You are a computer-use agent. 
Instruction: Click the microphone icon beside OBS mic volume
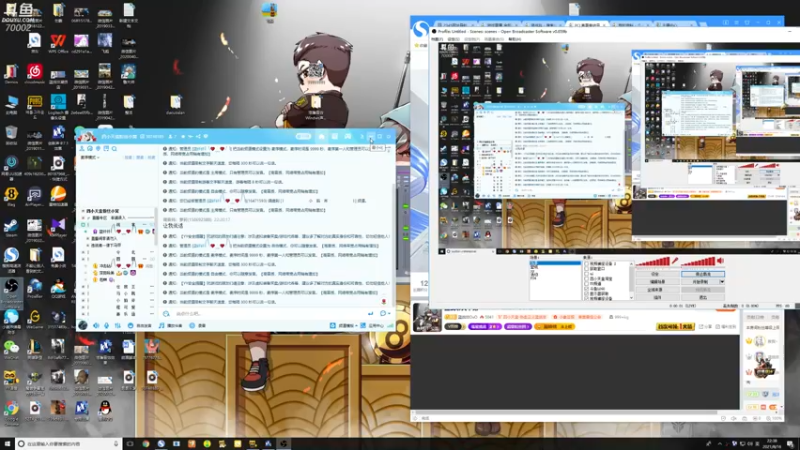click(675, 261)
